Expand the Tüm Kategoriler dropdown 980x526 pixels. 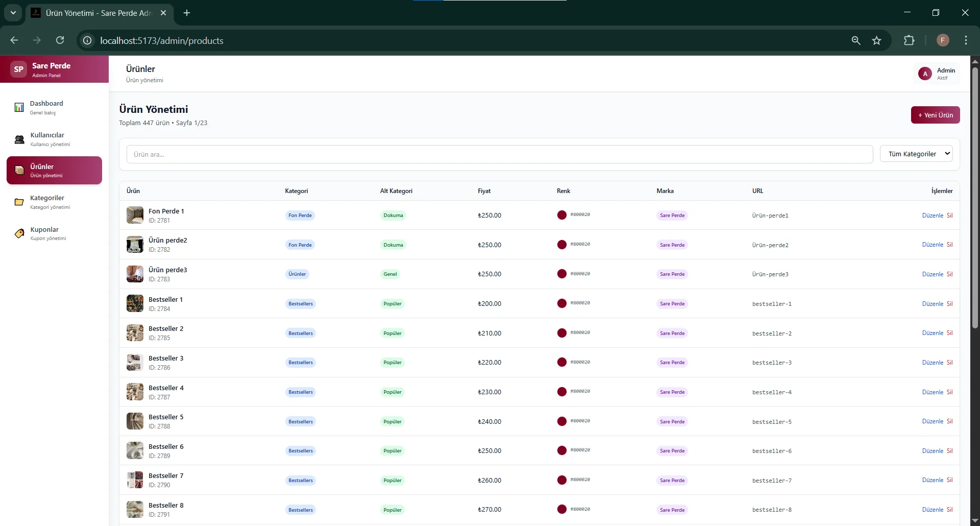(916, 154)
